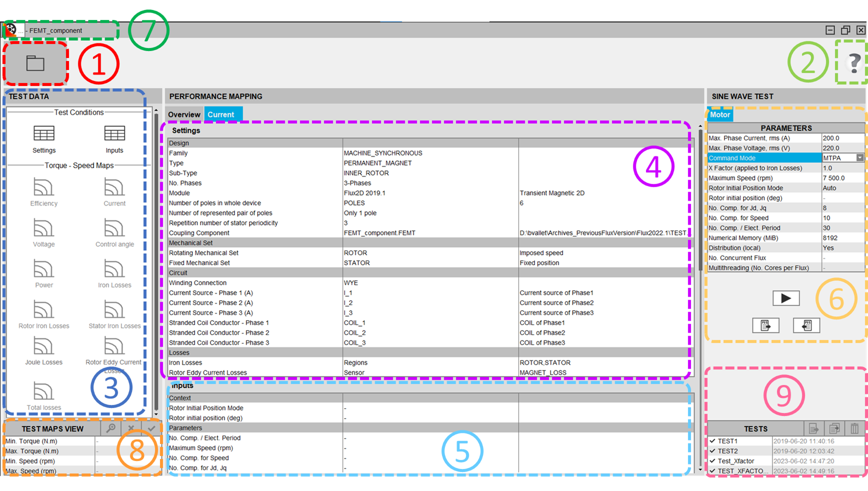
Task: Expand the Command Mode MTPA dropdown
Action: (x=859, y=158)
